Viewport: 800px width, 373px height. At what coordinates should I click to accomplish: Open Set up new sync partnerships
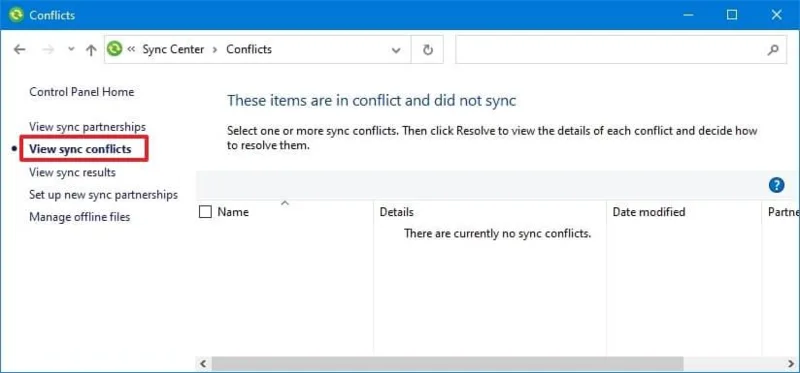click(x=104, y=195)
